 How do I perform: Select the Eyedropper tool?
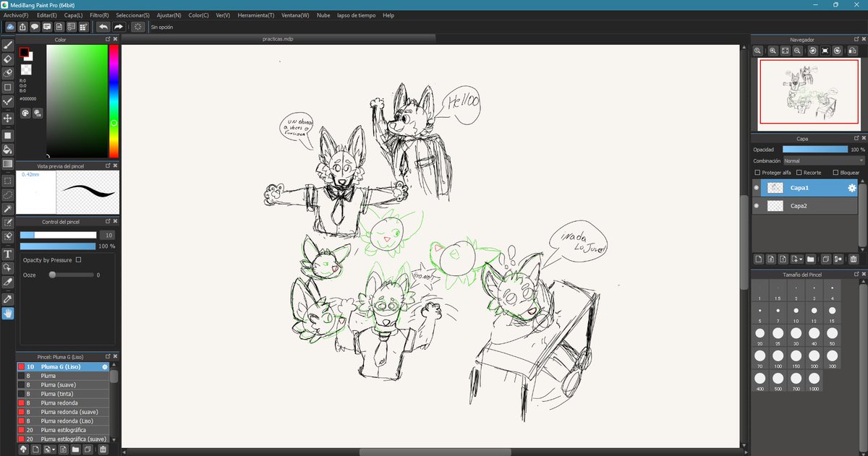[8, 298]
